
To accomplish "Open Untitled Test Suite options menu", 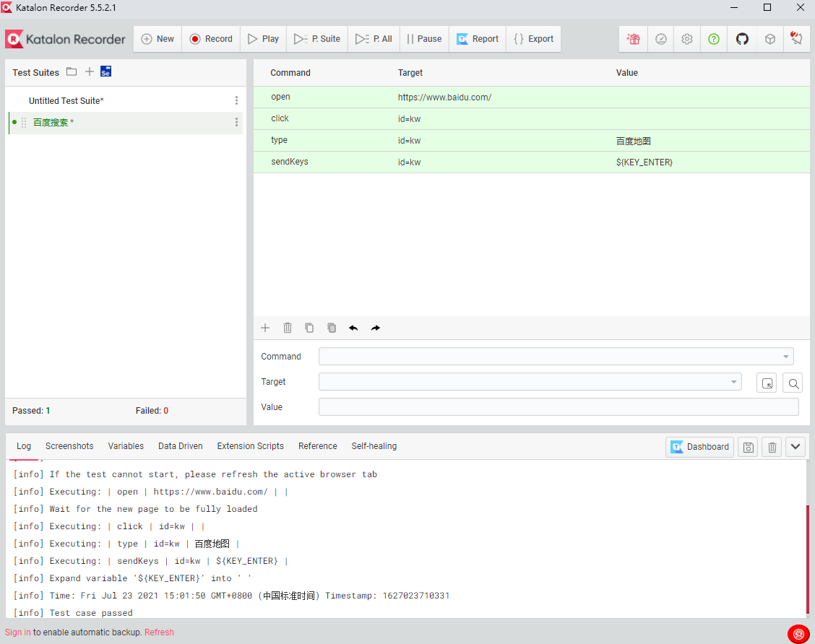I will point(236,100).
